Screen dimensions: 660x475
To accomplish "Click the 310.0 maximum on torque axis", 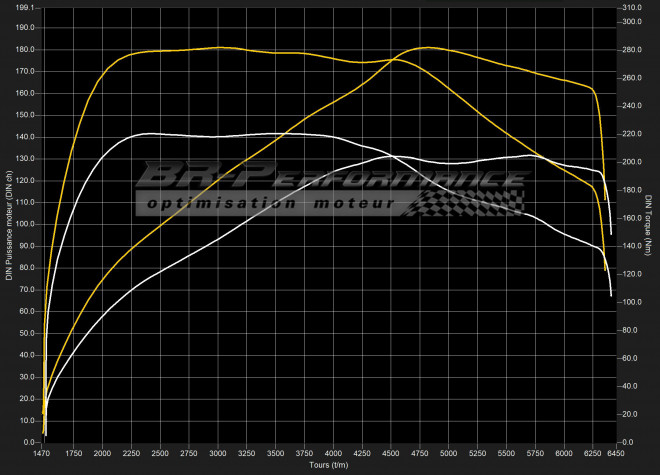I will [x=631, y=7].
